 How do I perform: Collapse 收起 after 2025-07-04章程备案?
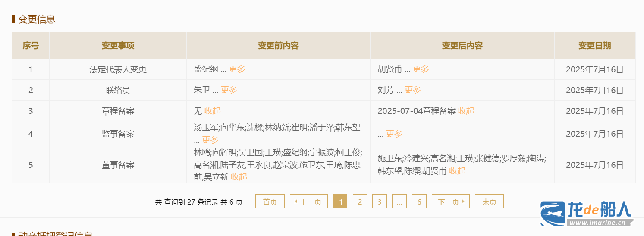(466, 111)
